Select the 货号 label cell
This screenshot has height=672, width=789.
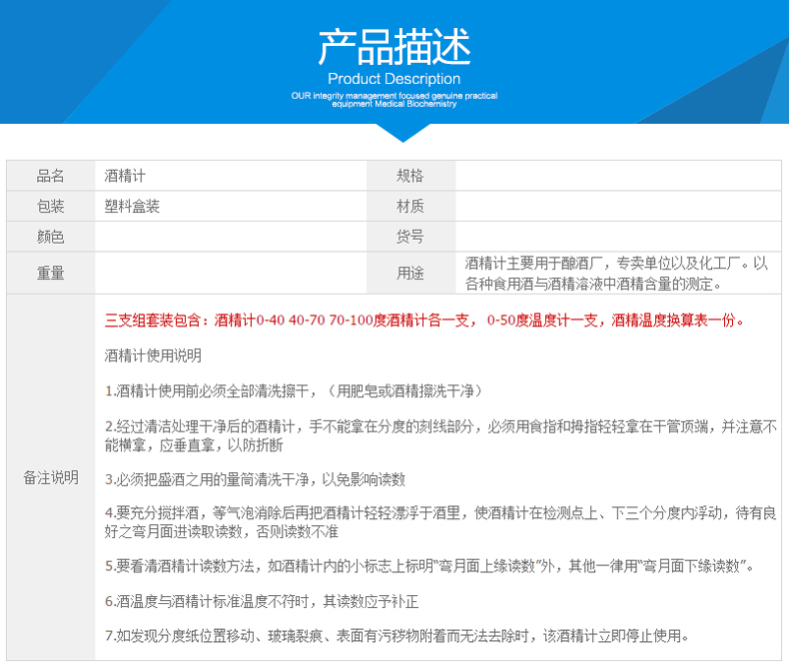pyautogui.click(x=410, y=237)
